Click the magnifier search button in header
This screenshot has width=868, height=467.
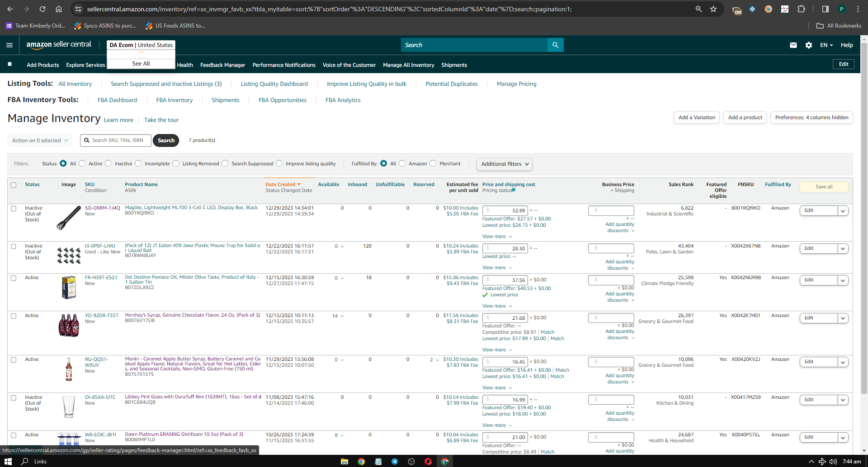[555, 45]
